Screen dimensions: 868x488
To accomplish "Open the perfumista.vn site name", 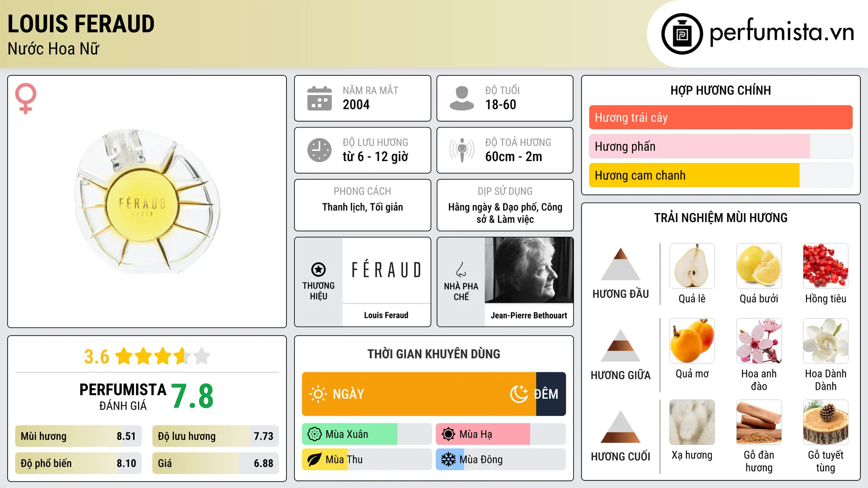I will click(x=782, y=32).
